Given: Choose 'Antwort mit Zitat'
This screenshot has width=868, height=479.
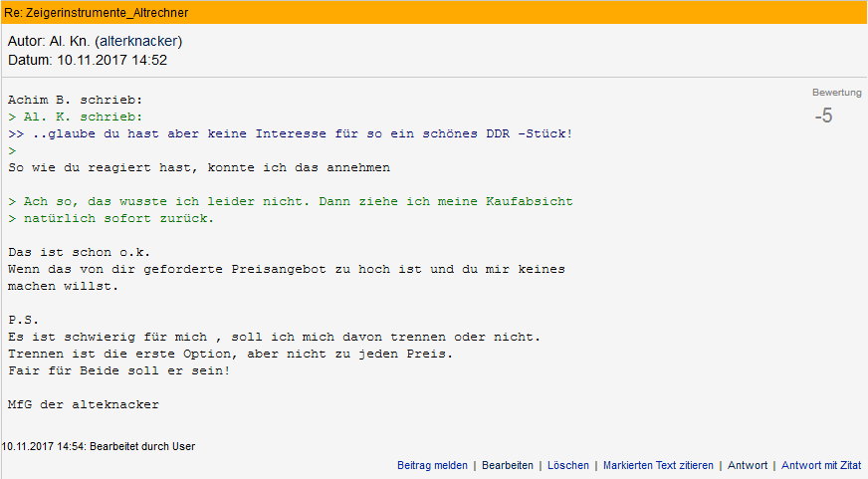Looking at the screenshot, I should coord(821,465).
